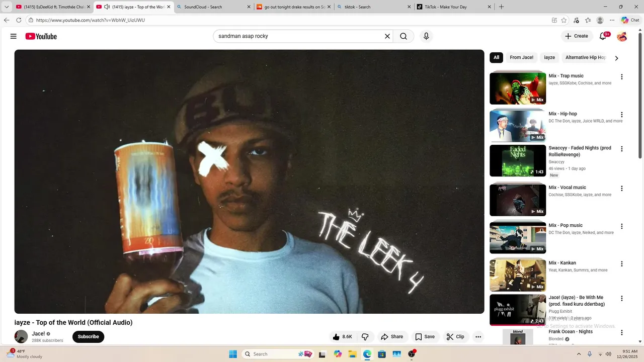Viewport: 644px width, 362px height.
Task: Open options for Mix - Pop music
Action: click(622, 226)
